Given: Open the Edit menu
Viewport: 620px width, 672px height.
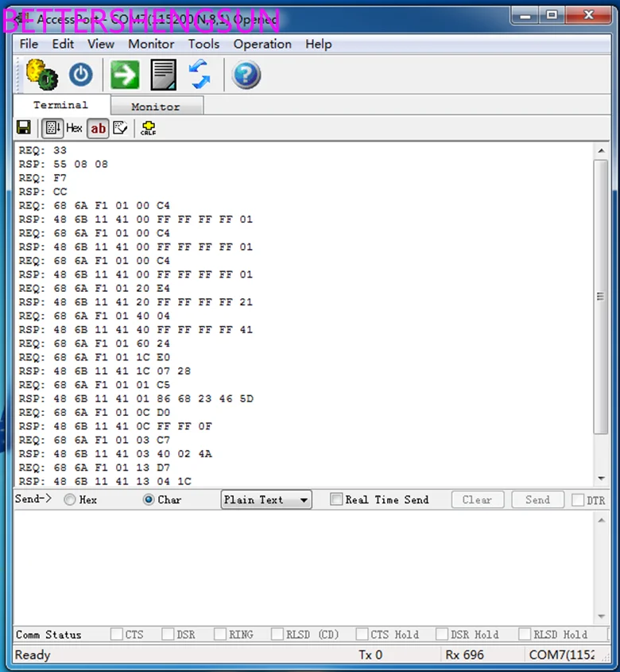Looking at the screenshot, I should (63, 45).
